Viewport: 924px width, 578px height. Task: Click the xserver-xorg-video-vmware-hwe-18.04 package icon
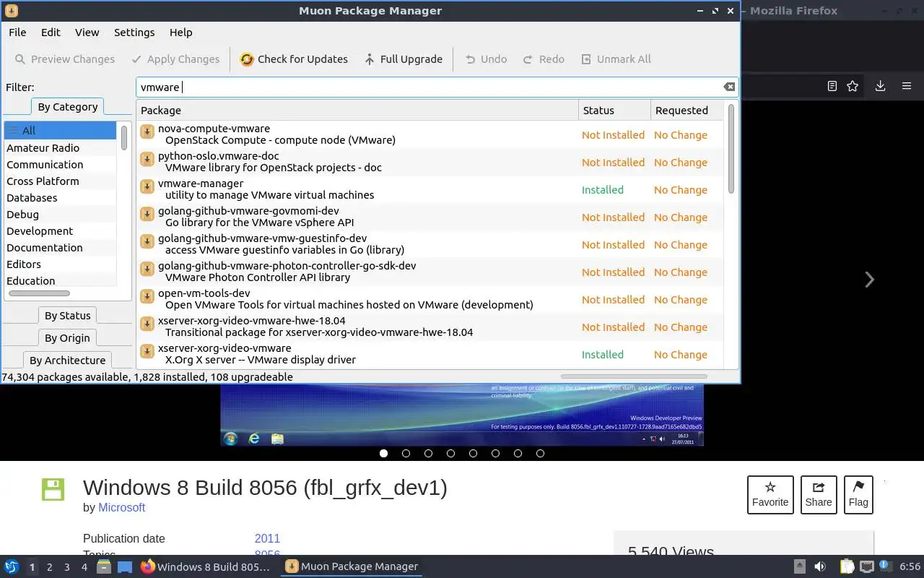pos(147,324)
